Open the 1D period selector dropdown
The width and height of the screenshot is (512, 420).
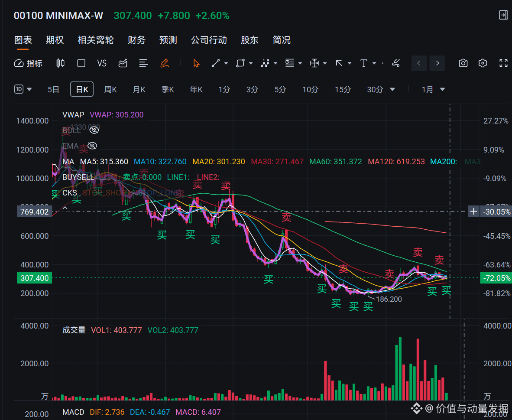click(23, 89)
